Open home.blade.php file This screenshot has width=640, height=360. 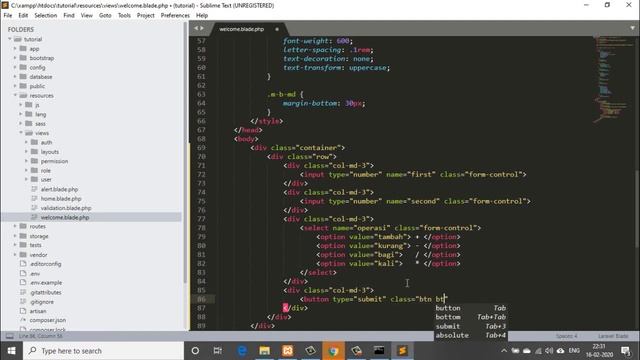point(61,199)
